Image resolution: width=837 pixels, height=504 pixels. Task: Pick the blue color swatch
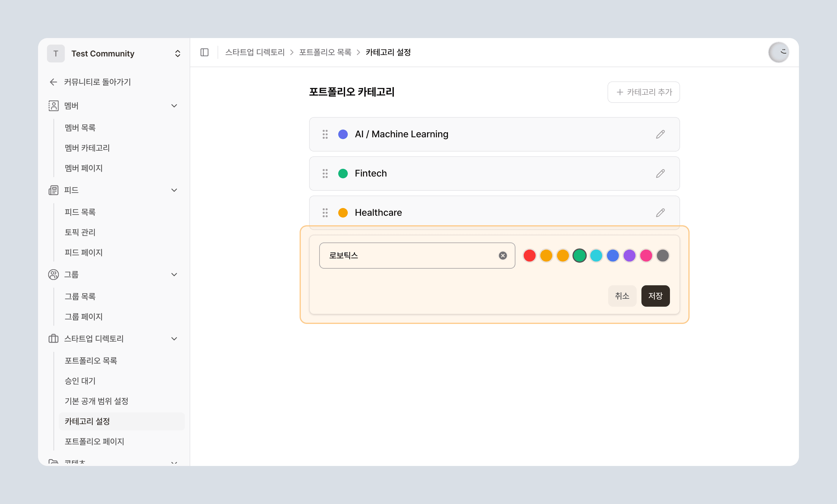click(x=613, y=255)
